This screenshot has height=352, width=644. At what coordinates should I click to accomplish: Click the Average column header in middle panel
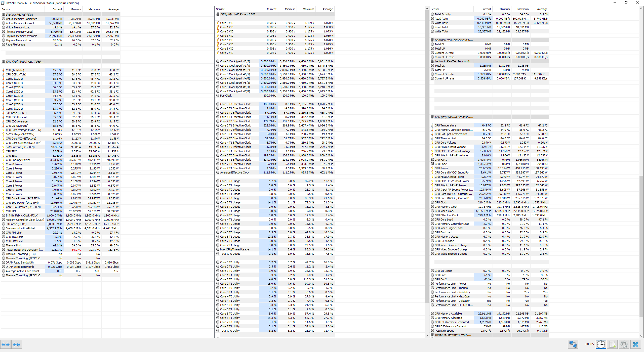click(x=327, y=9)
